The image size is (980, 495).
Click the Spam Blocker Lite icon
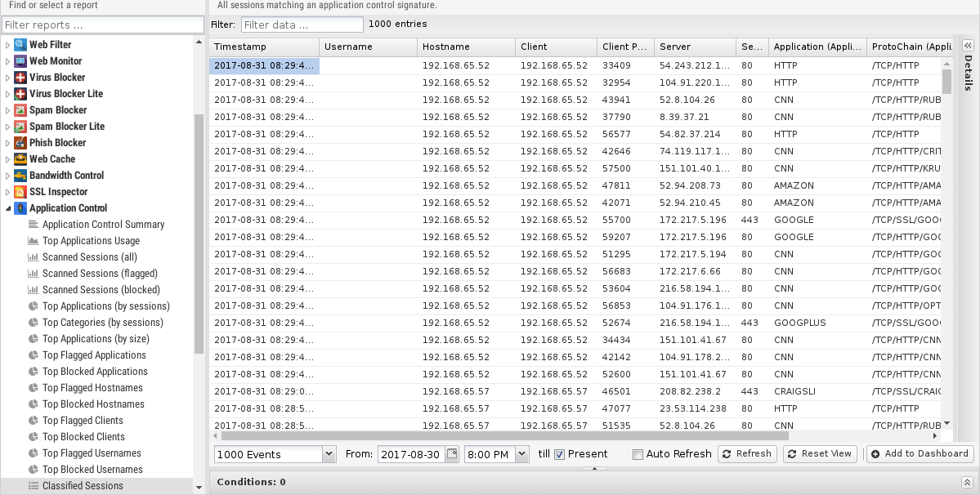[20, 126]
